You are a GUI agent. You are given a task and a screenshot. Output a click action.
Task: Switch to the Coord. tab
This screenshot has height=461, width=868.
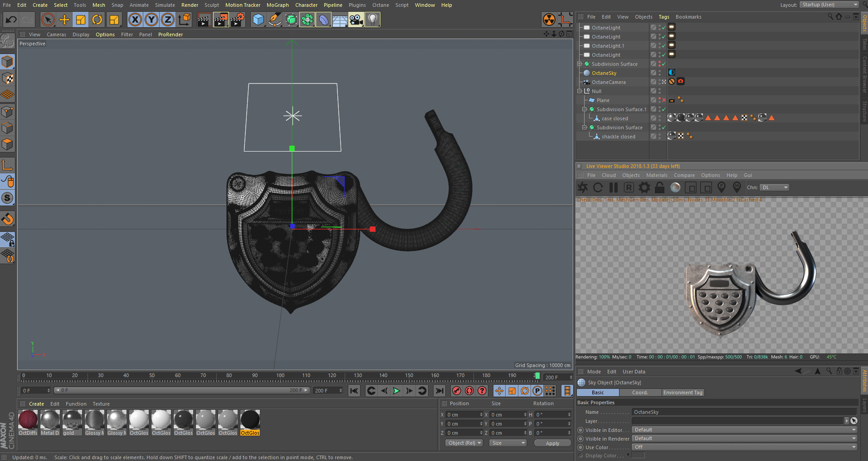640,392
